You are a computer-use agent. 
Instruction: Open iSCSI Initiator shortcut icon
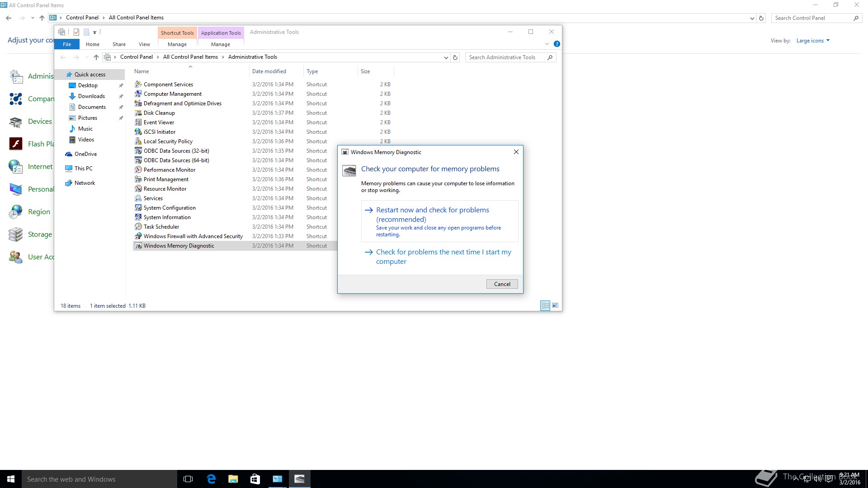click(x=138, y=132)
